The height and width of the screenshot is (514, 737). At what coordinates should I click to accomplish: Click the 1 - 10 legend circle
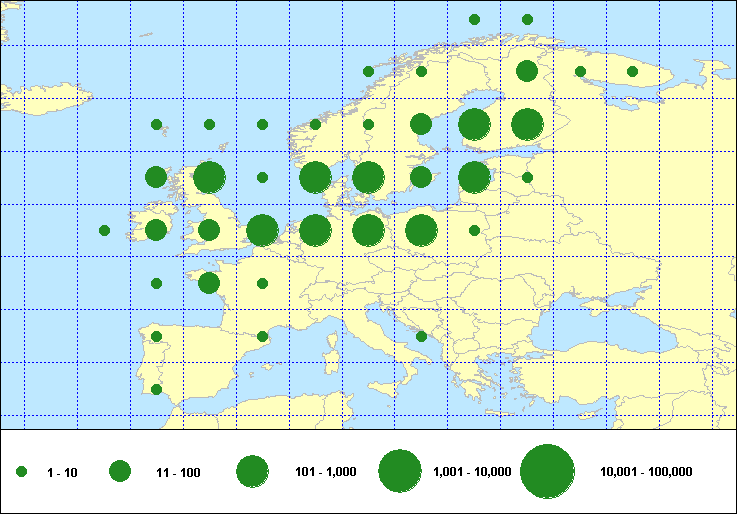point(21,472)
